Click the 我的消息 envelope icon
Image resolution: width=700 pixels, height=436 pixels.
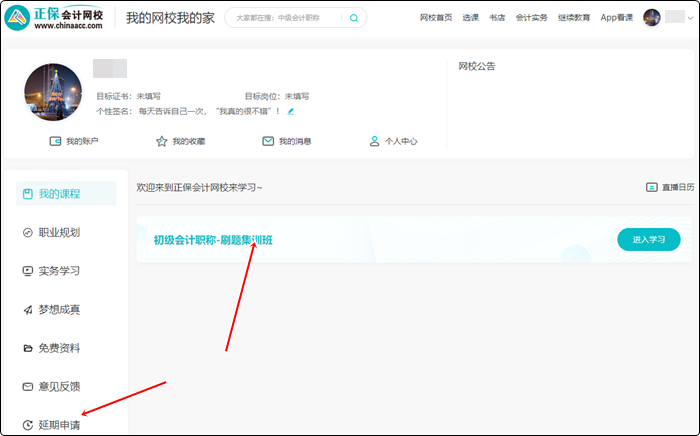click(268, 141)
